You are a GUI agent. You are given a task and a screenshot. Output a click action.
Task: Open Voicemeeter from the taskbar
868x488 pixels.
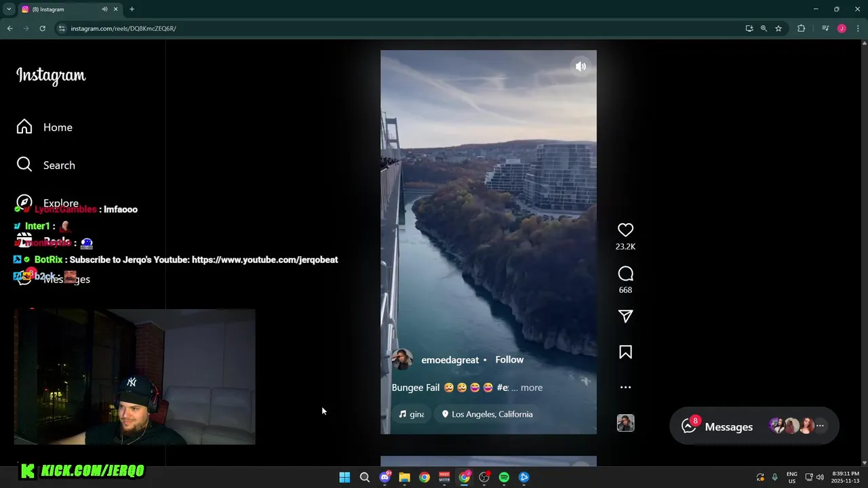coord(444,477)
